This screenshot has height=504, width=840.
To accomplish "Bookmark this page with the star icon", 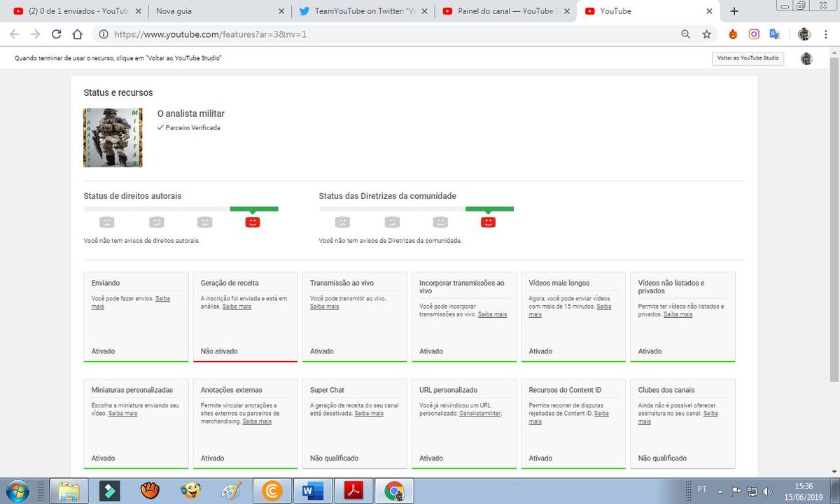I will 706,34.
